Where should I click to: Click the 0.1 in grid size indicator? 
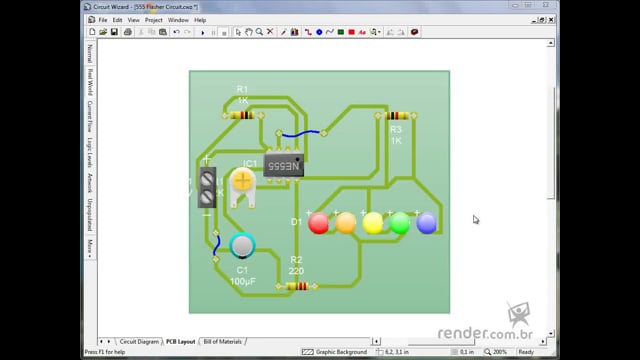pyautogui.click(x=462, y=352)
